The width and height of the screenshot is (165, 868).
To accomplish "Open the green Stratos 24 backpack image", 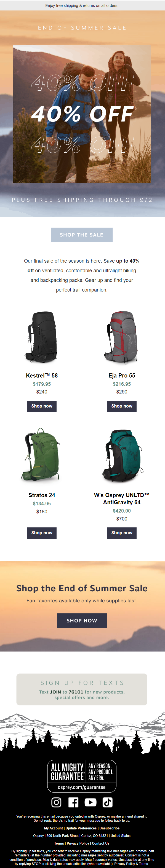I will (x=42, y=455).
